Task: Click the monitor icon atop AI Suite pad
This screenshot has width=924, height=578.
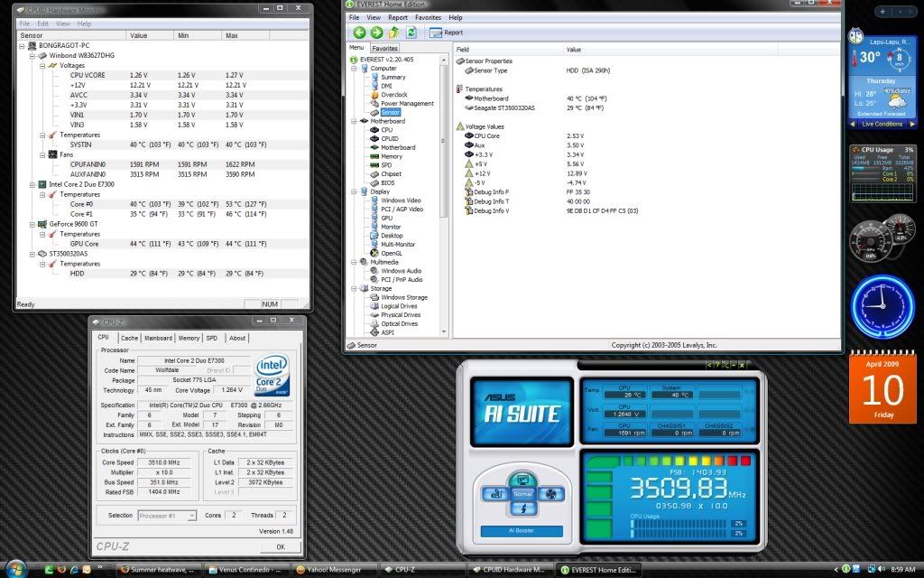Action: (522, 478)
